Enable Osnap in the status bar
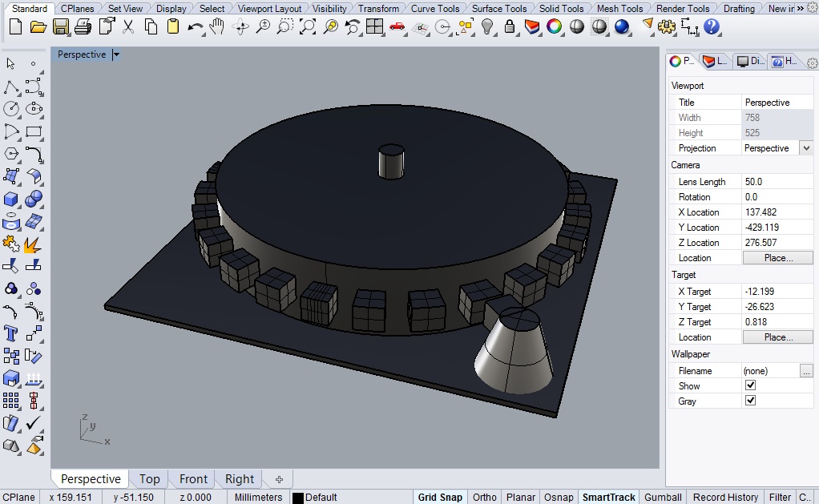This screenshot has height=504, width=819. [559, 497]
